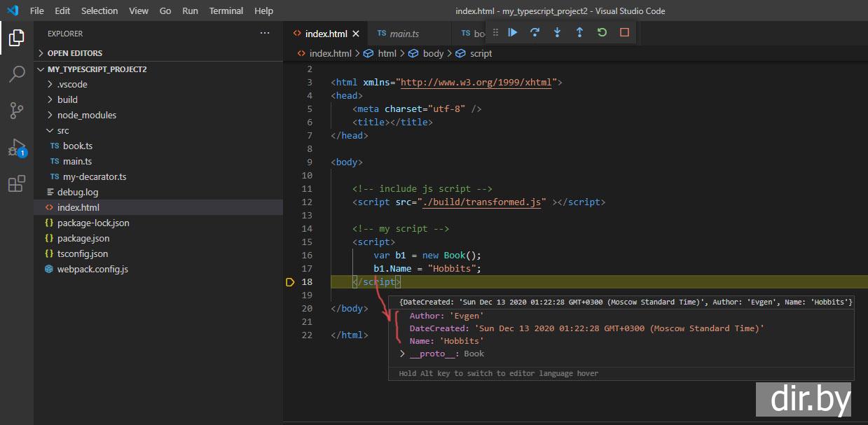Screen dimensions: 868x425
Task: Click the Continue debug button
Action: [x=513, y=32]
